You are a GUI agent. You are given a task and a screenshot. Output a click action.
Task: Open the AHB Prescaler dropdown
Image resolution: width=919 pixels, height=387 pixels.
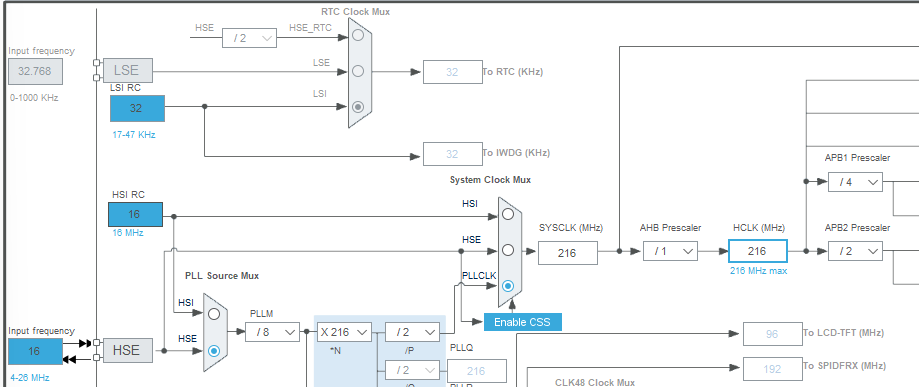670,252
